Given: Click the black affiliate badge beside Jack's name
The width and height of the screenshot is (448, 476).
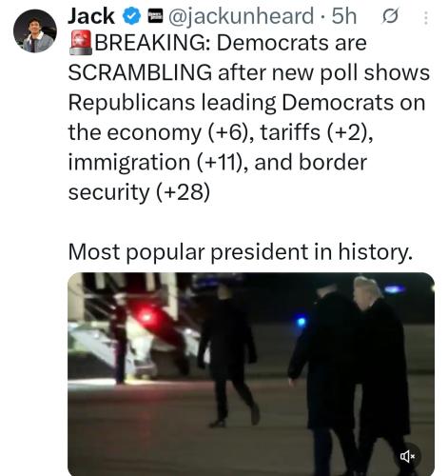Looking at the screenshot, I should [x=155, y=15].
